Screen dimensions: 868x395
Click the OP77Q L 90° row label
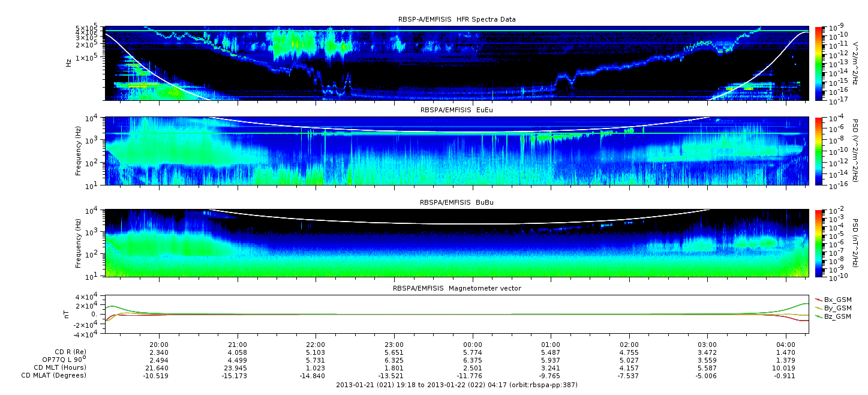tap(60, 359)
